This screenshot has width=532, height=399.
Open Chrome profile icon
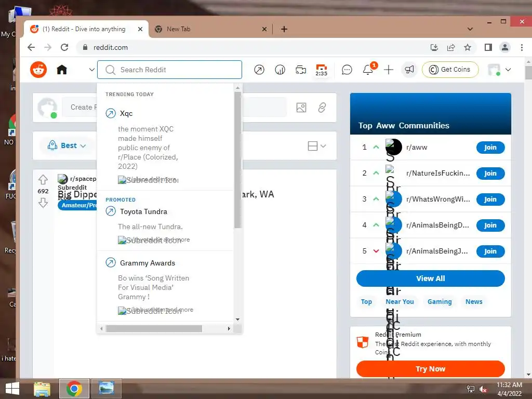click(505, 47)
